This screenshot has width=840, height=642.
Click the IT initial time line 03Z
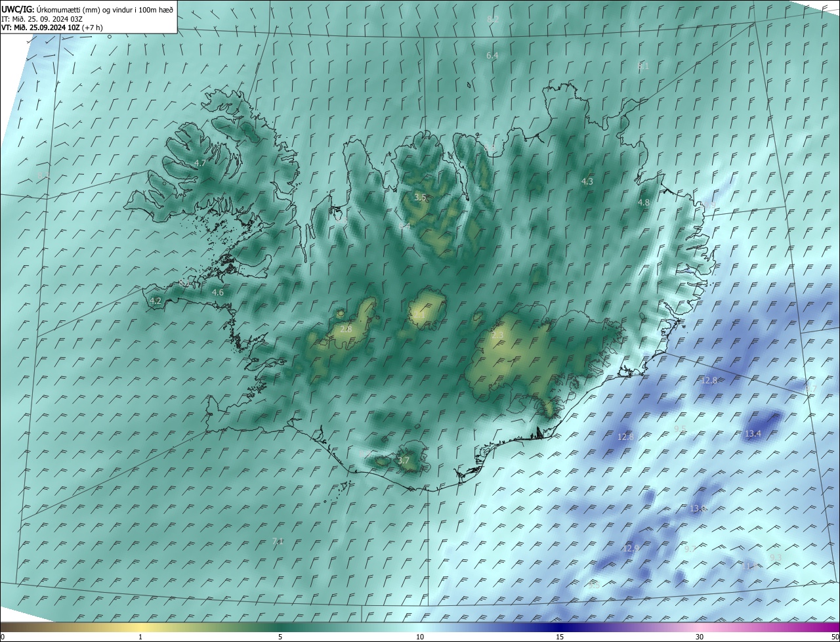click(42, 19)
